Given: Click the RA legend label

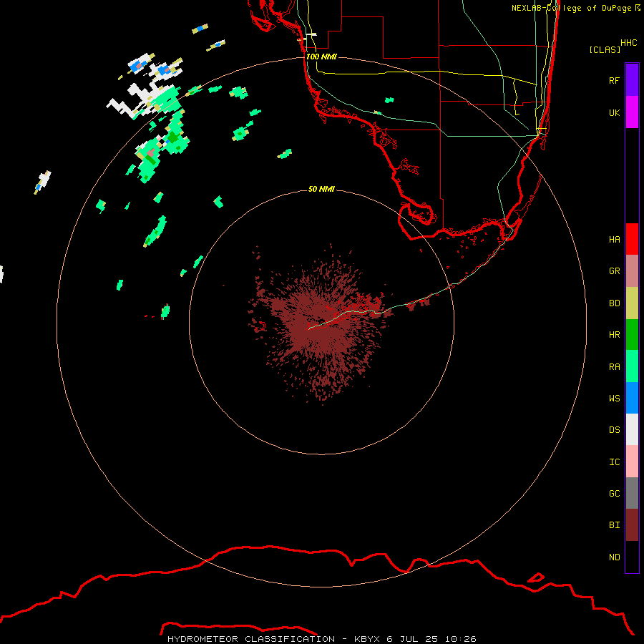Looking at the screenshot, I should (614, 366).
